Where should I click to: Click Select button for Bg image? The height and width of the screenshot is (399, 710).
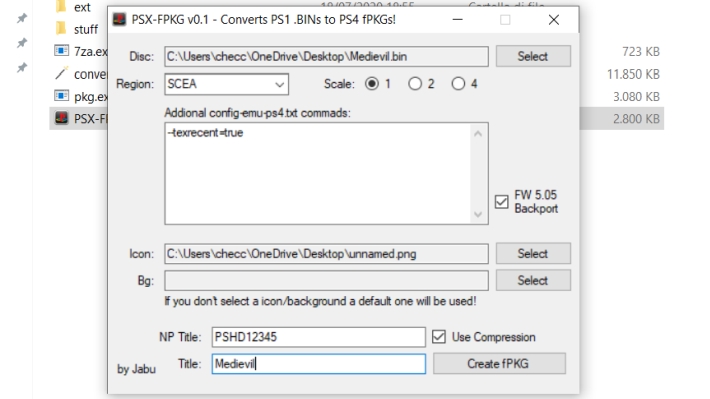point(533,280)
